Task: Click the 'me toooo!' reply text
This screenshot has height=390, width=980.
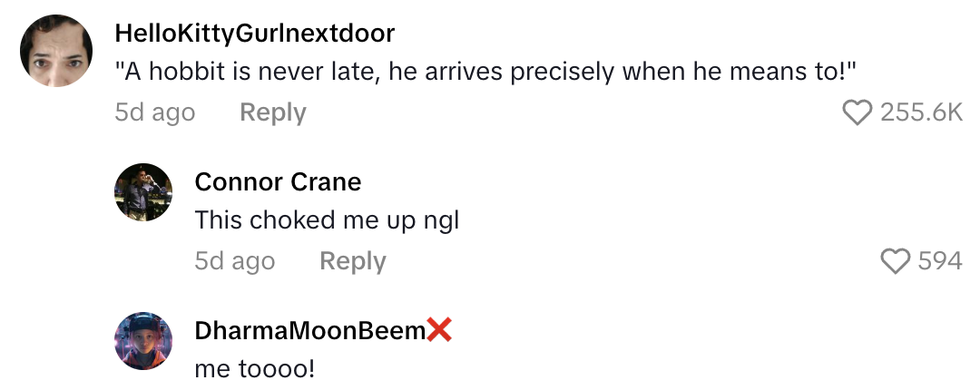Action: click(254, 369)
